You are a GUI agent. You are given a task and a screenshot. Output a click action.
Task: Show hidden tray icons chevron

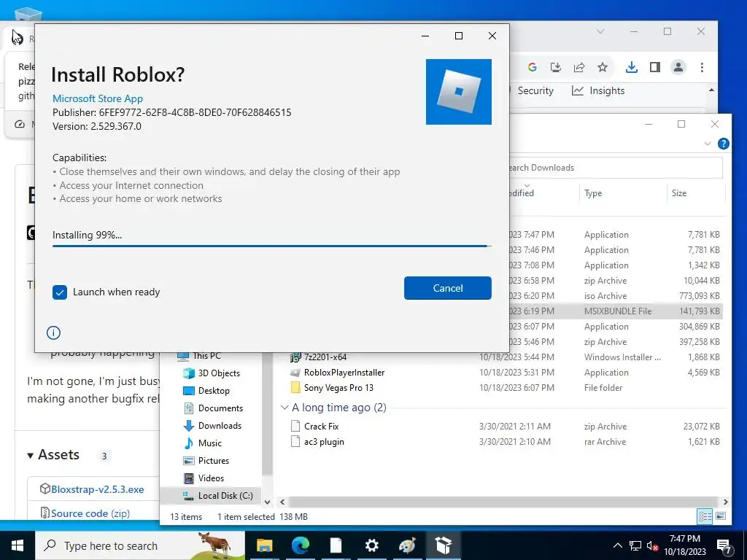(x=617, y=545)
